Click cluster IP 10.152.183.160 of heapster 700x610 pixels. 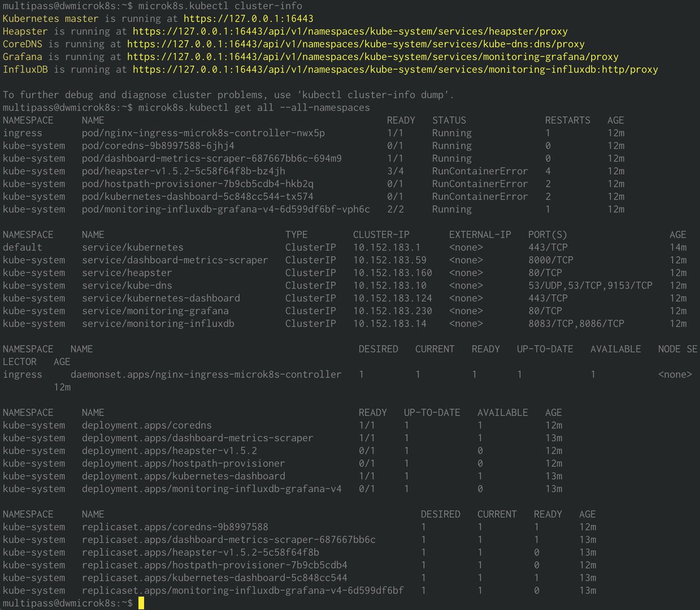(x=393, y=273)
